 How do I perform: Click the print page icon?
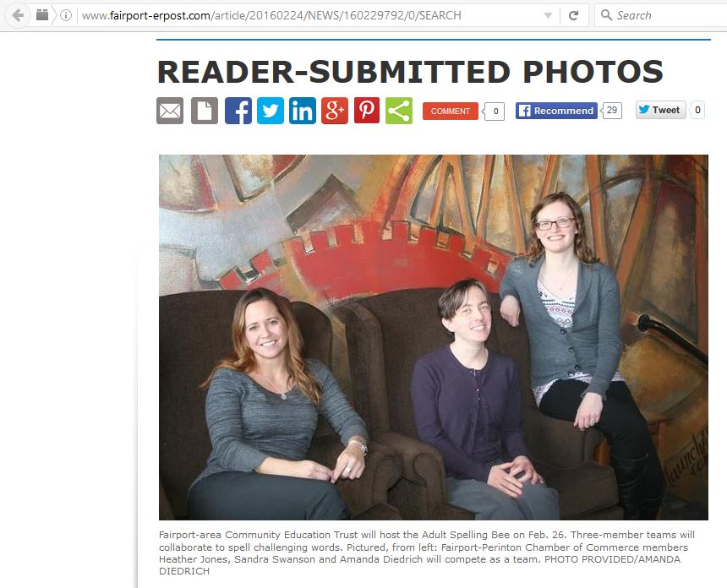(x=205, y=111)
